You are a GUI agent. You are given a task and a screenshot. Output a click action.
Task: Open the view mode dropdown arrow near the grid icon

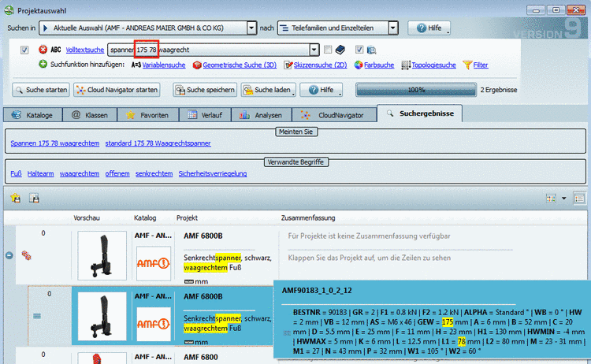(x=564, y=199)
